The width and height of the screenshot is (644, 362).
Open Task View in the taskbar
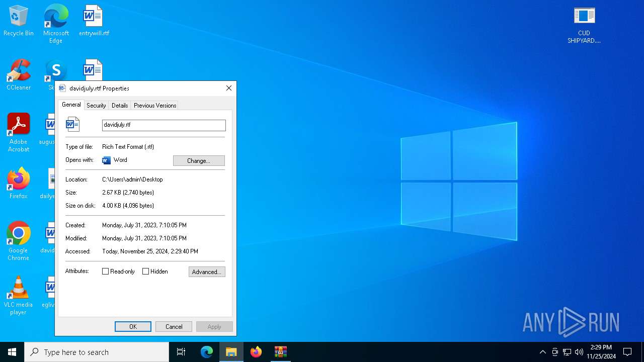(181, 352)
